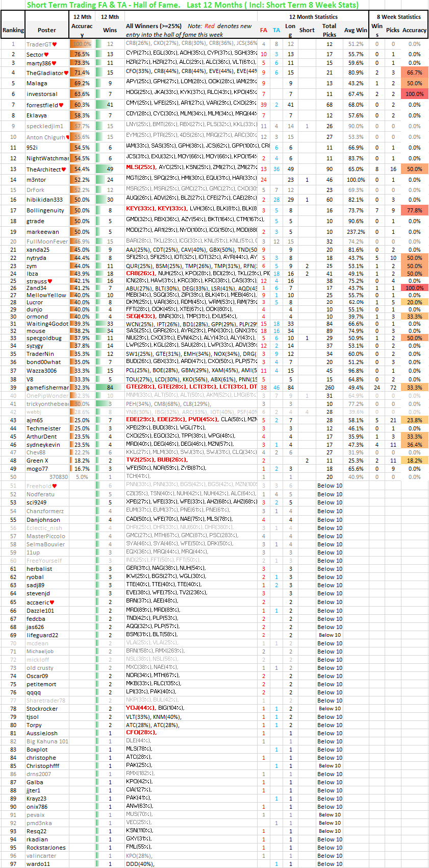Click the Short column header
Image resolution: width=429 pixels, height=868 pixels.
(307, 30)
